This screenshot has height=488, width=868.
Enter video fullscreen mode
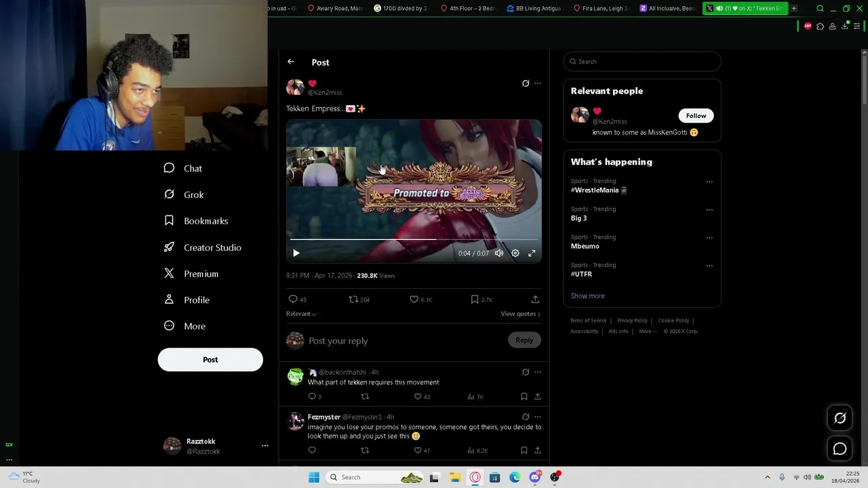(x=532, y=253)
